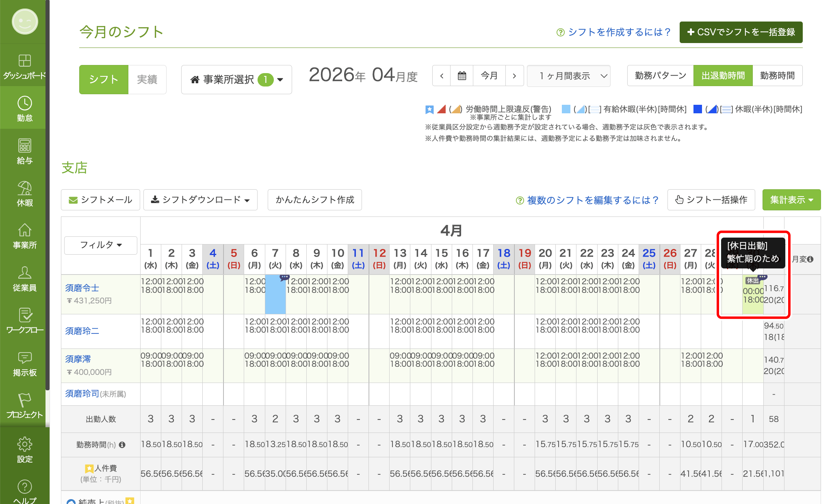Viewport: 832px width, 504px height.
Task: Click the かんたんシフト作成 button
Action: point(315,200)
